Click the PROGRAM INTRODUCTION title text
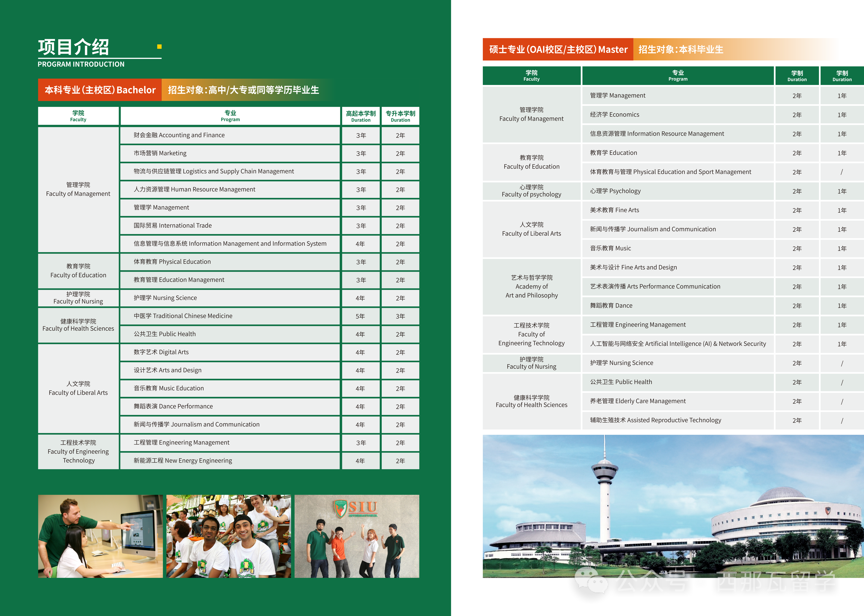This screenshot has height=616, width=864. click(x=81, y=64)
